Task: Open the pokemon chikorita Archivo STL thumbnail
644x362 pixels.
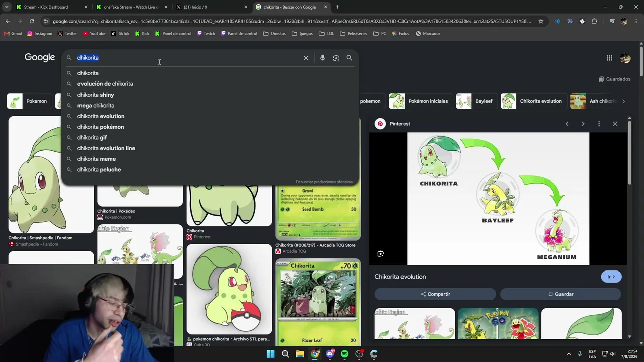Action: tap(229, 289)
